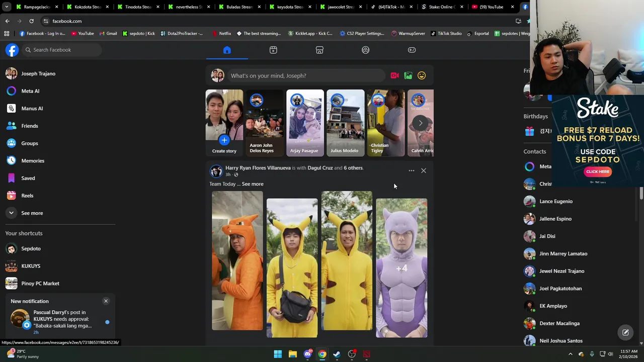644x362 pixels.
Task: Show next stories with arrow button
Action: pos(421,123)
